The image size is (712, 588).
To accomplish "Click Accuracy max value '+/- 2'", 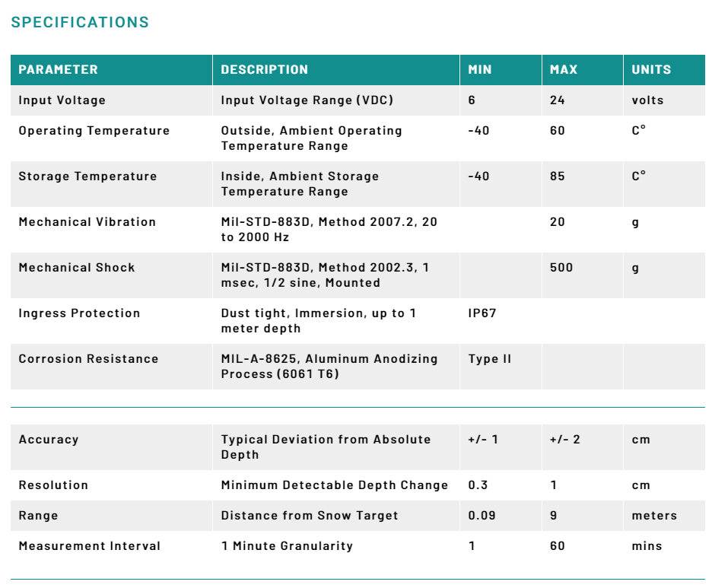I will point(565,440).
